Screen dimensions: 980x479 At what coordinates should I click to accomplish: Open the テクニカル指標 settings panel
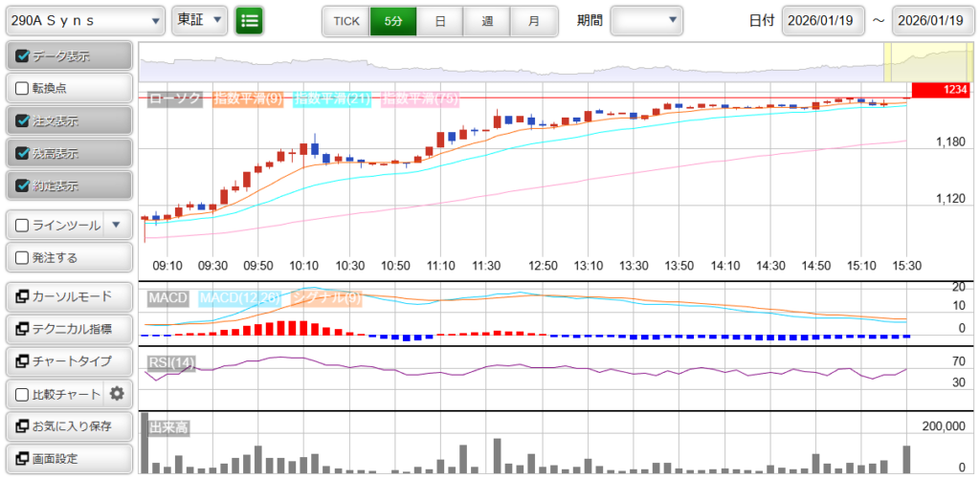68,329
